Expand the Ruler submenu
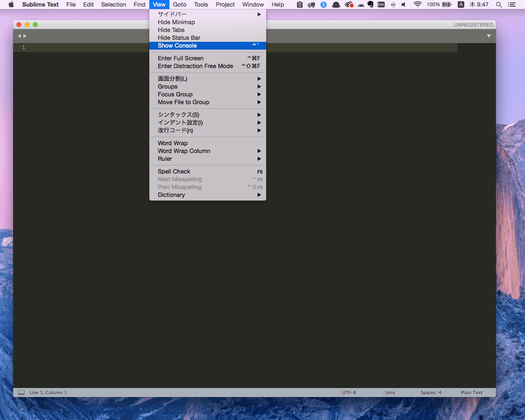525x420 pixels. coord(208,159)
